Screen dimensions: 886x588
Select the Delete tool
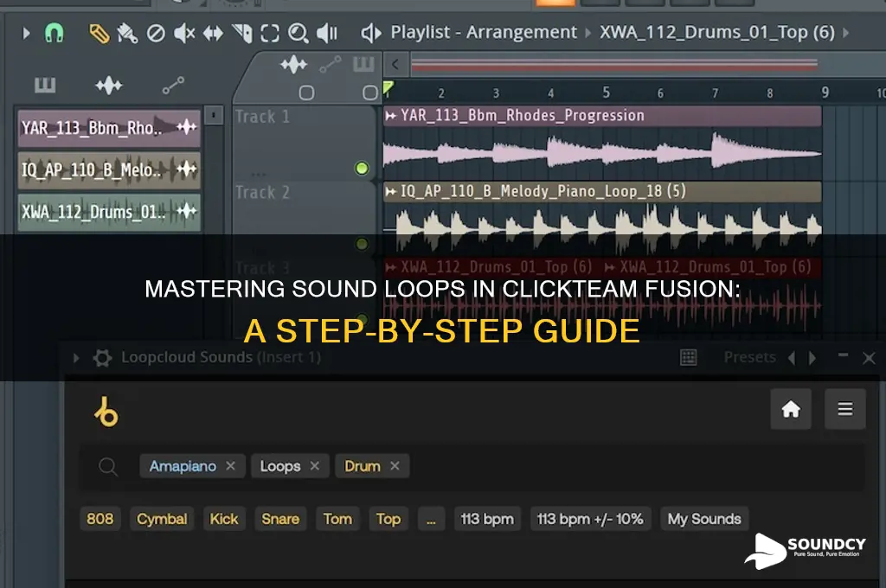click(156, 34)
